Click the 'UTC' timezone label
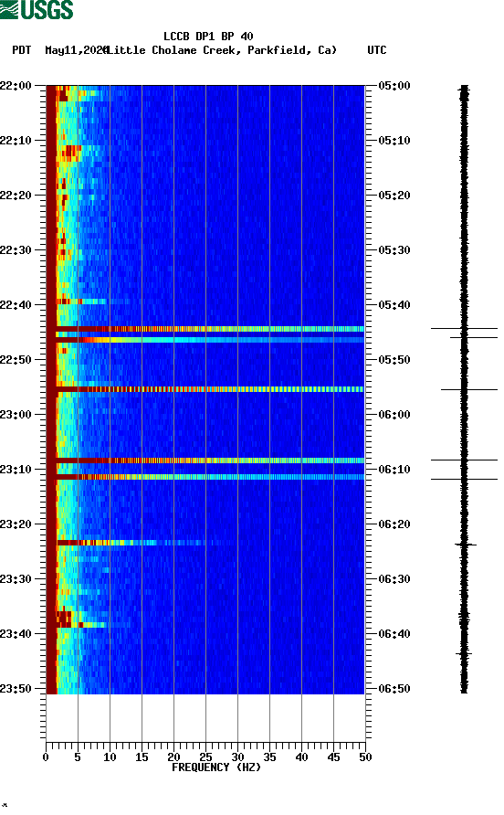504x815 pixels. coord(377,50)
